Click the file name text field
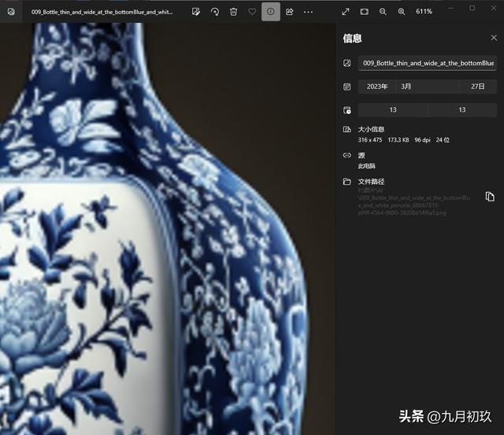The height and width of the screenshot is (435, 504). point(427,64)
